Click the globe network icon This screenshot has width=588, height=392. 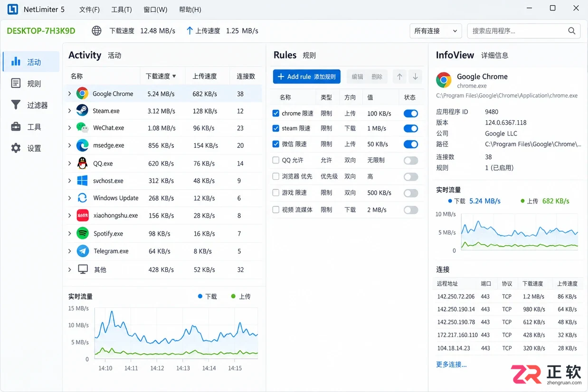coord(96,31)
